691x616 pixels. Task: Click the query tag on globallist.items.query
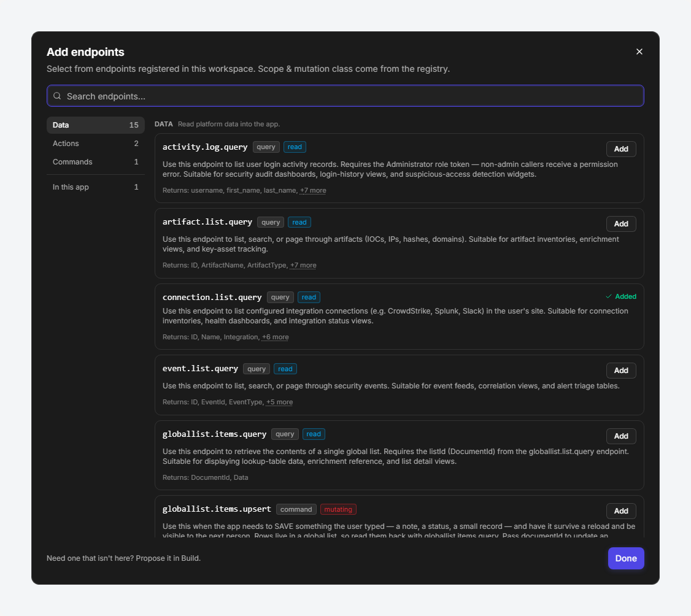[285, 434]
